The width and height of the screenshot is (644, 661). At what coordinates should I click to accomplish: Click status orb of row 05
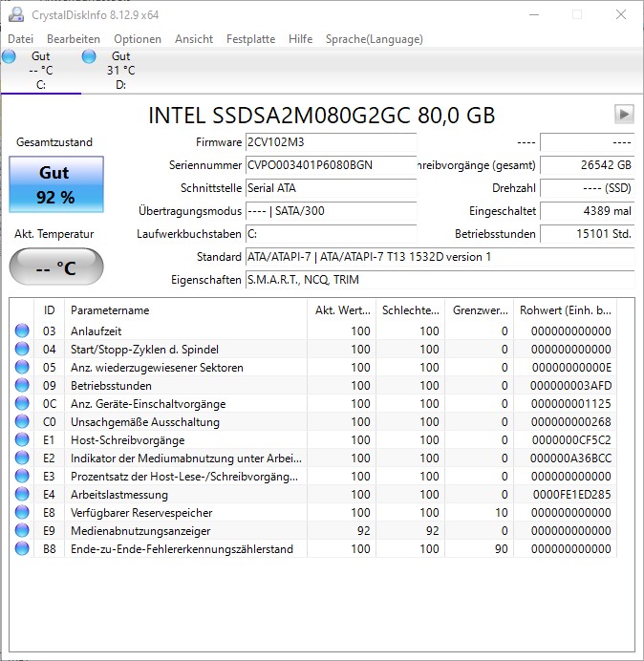[22, 367]
